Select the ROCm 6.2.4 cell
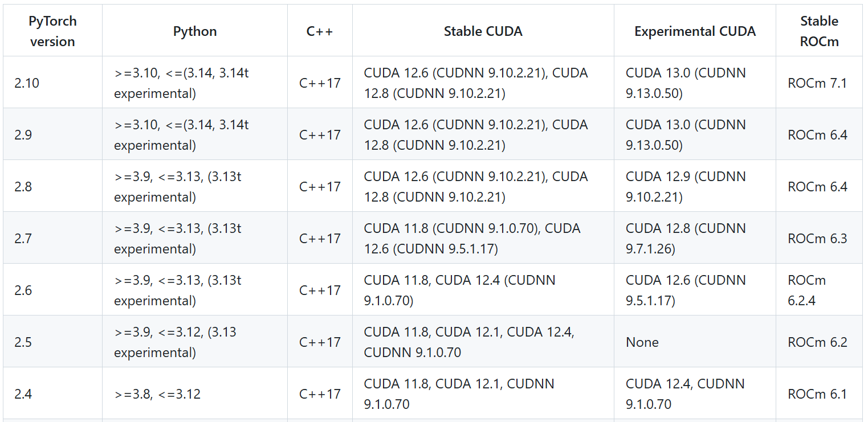868x422 pixels. 807,290
